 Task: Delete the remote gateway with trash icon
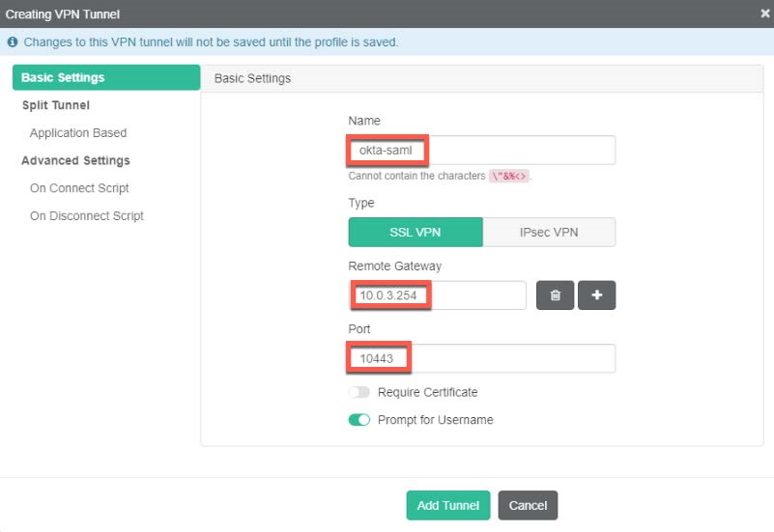click(555, 295)
